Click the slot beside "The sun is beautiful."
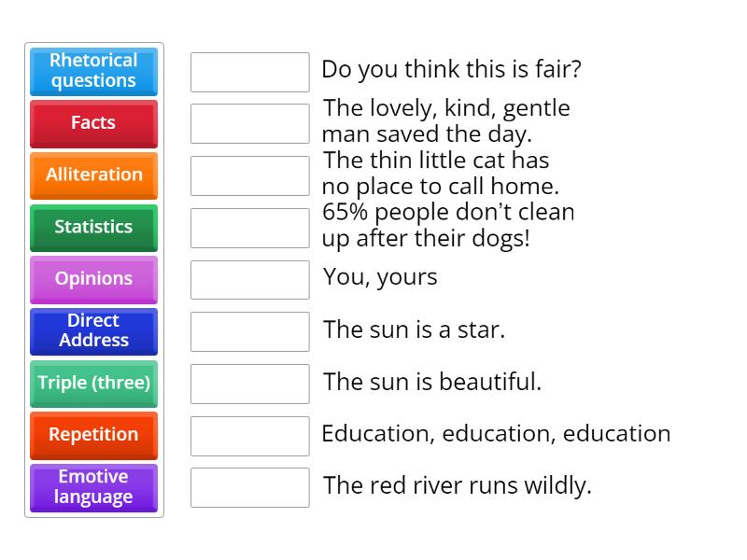Viewport: 747px width, 560px height. (249, 384)
